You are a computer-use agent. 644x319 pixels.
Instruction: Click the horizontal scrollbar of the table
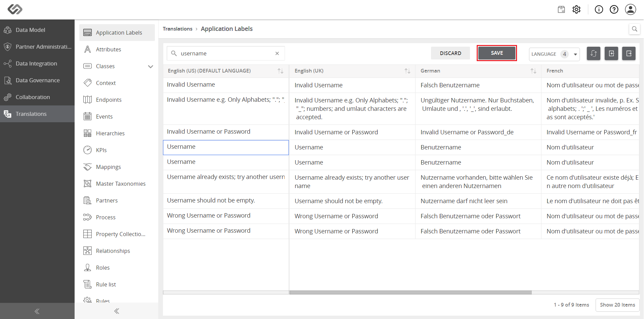coord(411,292)
